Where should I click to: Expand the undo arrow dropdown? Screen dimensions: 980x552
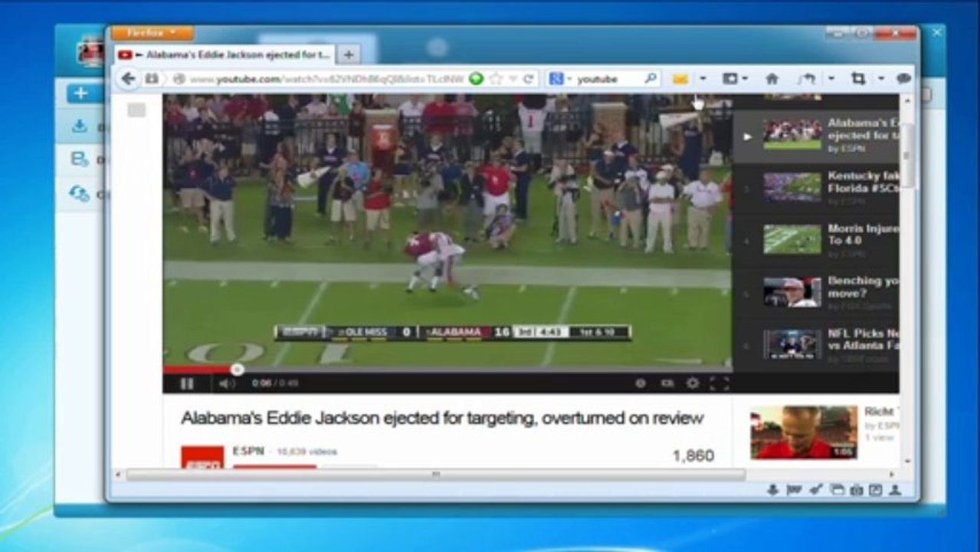coord(831,79)
